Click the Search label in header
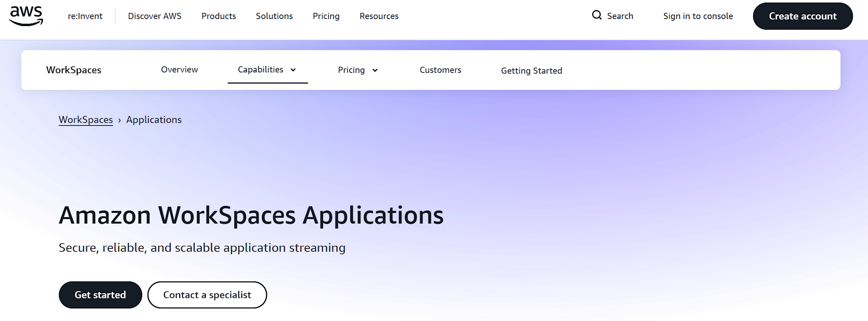 (620, 16)
